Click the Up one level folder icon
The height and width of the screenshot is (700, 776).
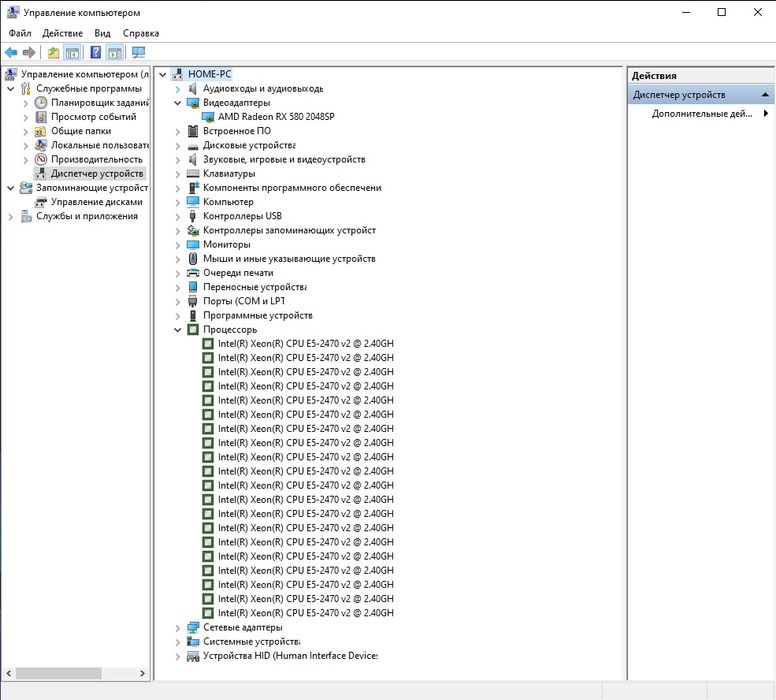coord(53,52)
